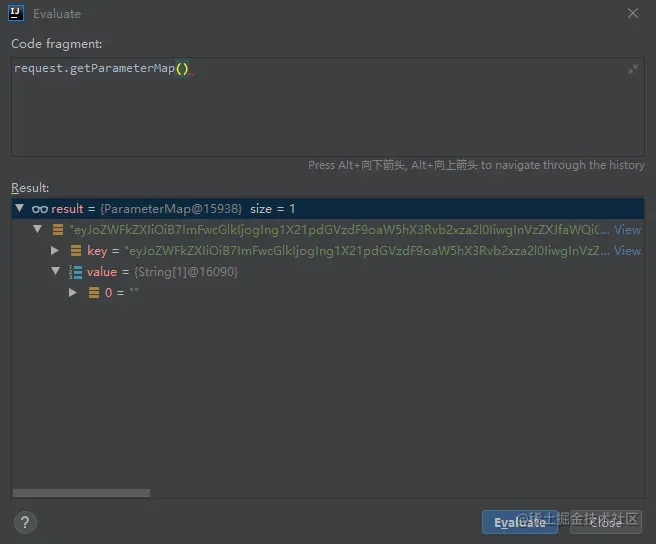Screen dimensions: 656x544
Task: Click the IntelliJ logo icon in title bar
Action: [16, 13]
